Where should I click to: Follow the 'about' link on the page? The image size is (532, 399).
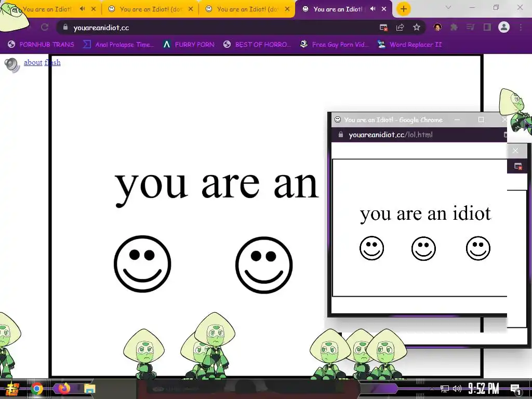[x=33, y=62]
